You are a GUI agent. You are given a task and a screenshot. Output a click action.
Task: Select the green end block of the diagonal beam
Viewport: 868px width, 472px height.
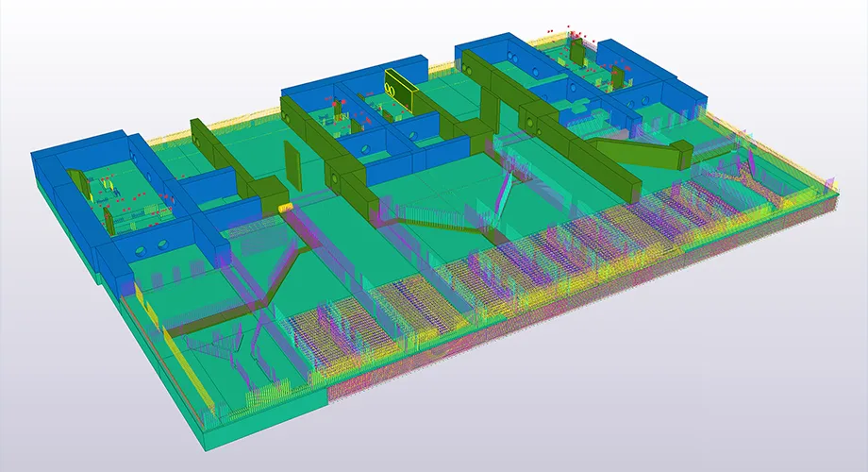pos(682,154)
